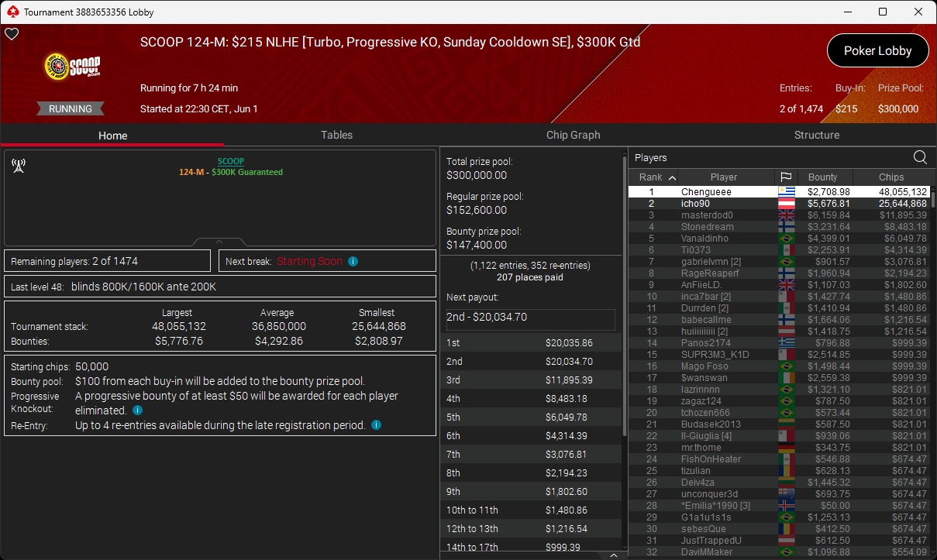Click the 9th place payout row
The height and width of the screenshot is (560, 937).
(531, 491)
